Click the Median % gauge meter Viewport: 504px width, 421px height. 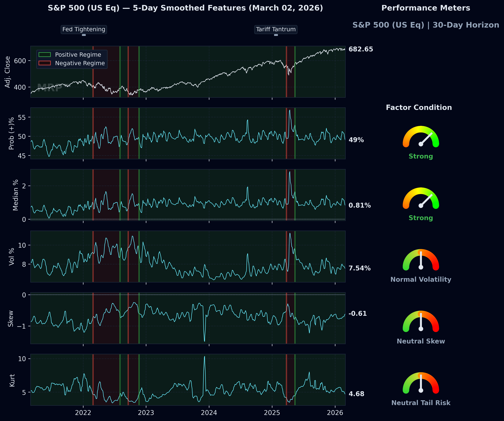(421, 198)
